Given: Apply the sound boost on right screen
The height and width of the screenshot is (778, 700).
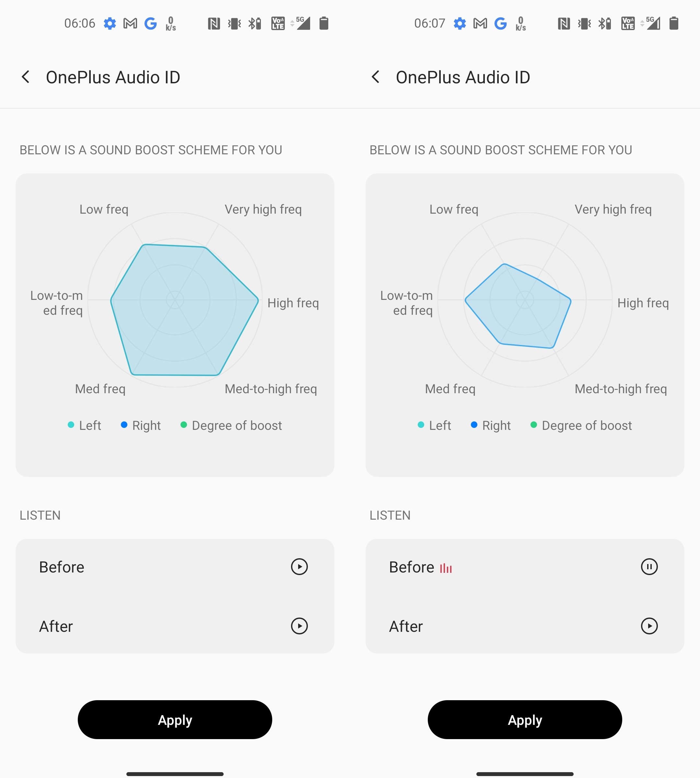Looking at the screenshot, I should pyautogui.click(x=525, y=720).
